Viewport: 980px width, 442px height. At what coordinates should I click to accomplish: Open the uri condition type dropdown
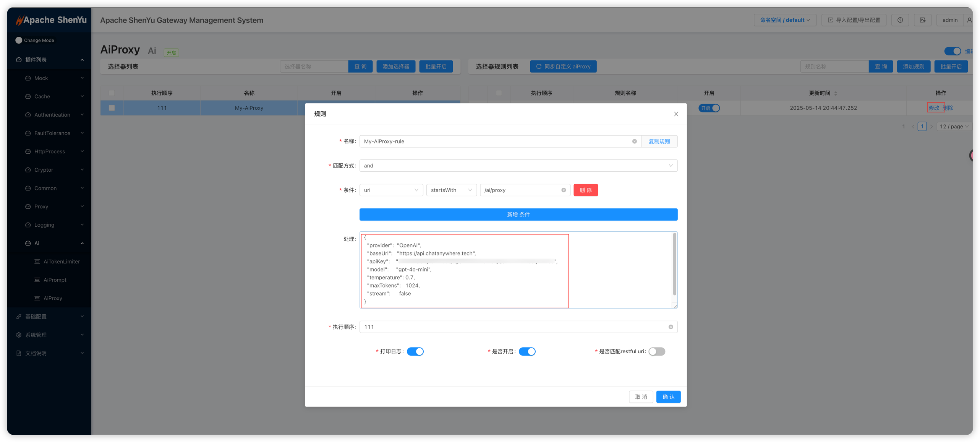point(391,190)
